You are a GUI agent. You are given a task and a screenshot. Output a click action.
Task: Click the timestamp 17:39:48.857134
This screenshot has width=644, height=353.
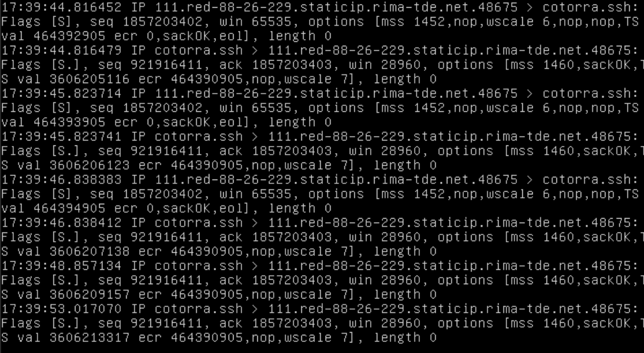pos(62,265)
